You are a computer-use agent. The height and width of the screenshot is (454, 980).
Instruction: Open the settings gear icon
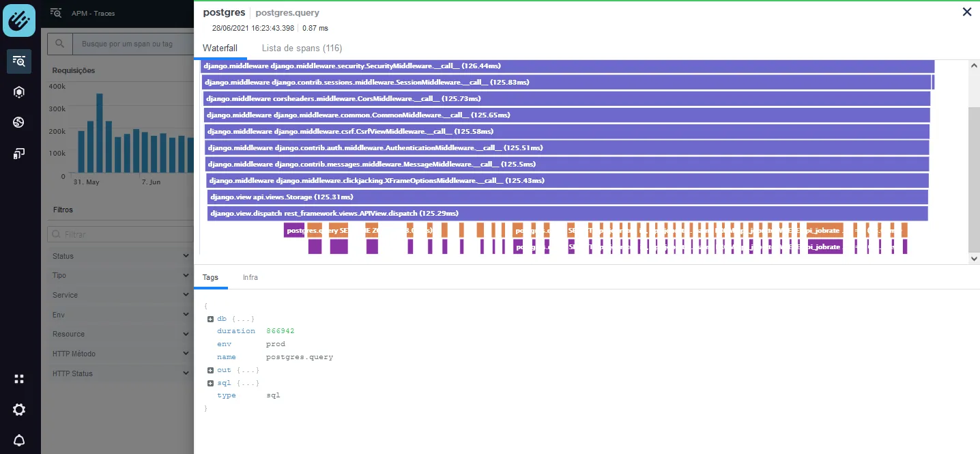point(19,410)
